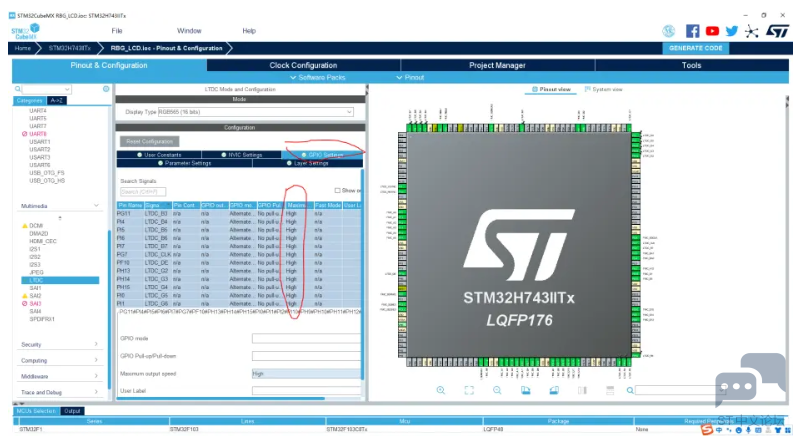The width and height of the screenshot is (794, 436).
Task: Toggle split view icon in pinout toolbar
Action: 582,390
